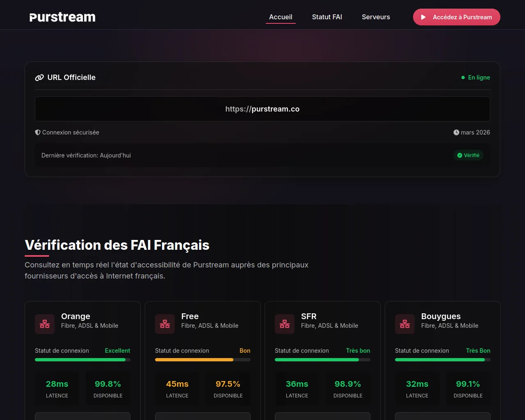Viewport: 525px width, 420px height.
Task: Click the En ligne status text
Action: pos(479,78)
